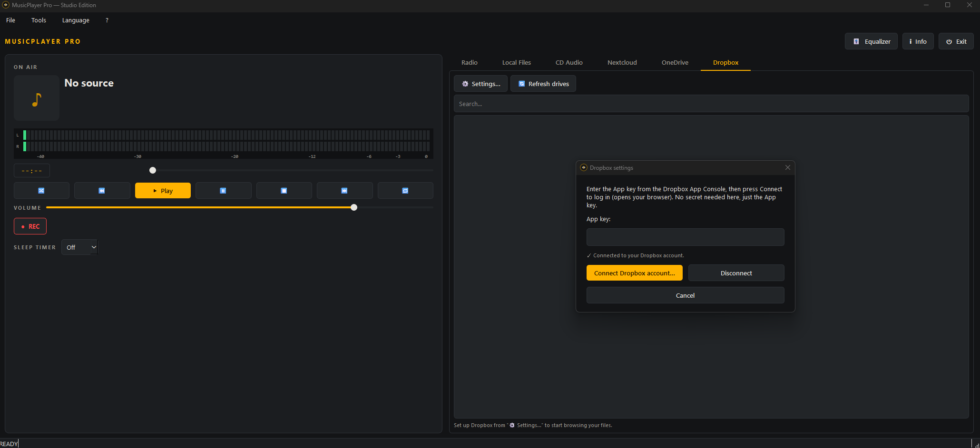Switch to the Local Files tab

[x=517, y=63]
